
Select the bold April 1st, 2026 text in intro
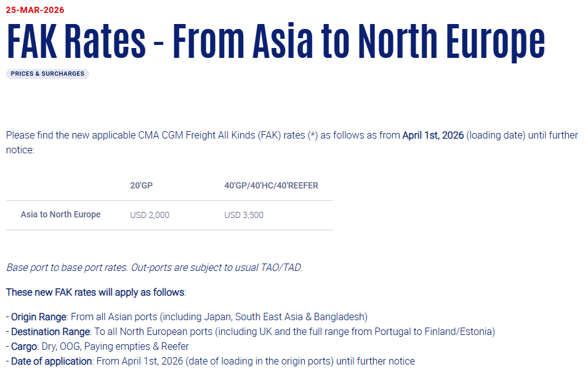[x=433, y=135]
